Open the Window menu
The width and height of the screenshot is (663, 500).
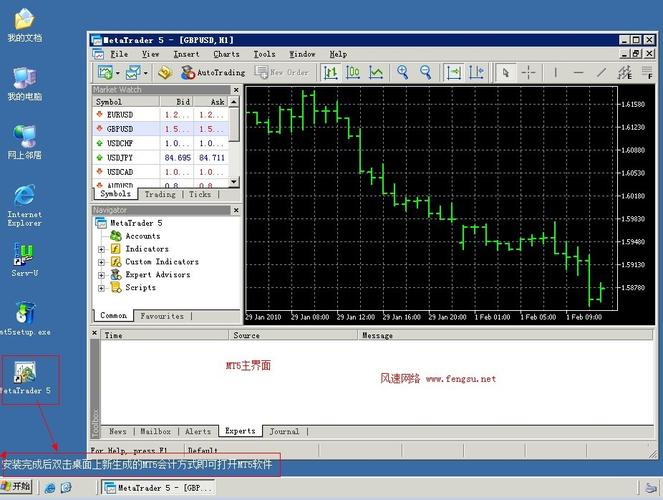pos(302,54)
